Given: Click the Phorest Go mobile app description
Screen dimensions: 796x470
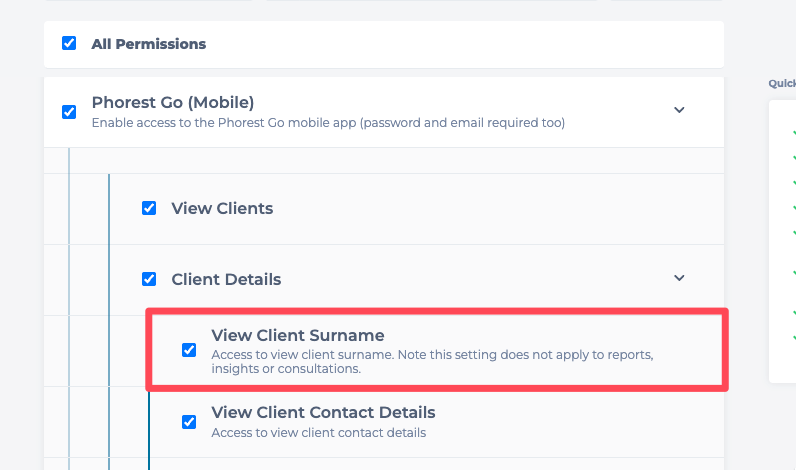Looking at the screenshot, I should tap(328, 123).
